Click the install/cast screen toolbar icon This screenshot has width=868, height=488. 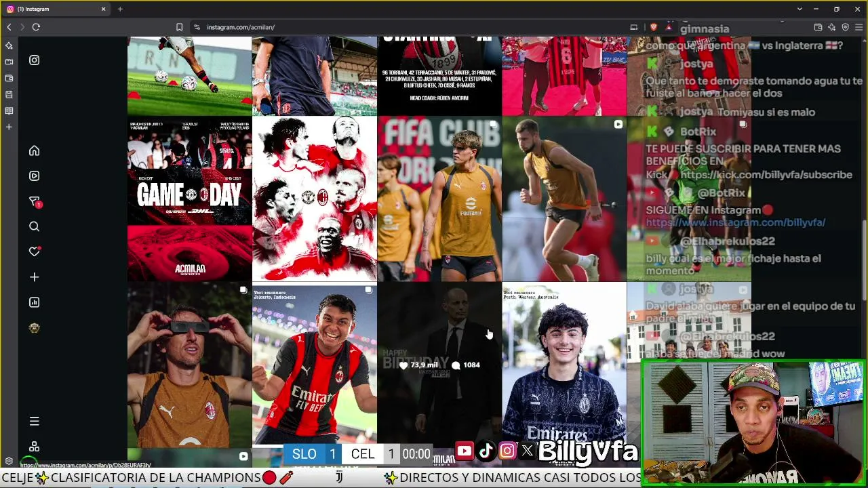634,27
